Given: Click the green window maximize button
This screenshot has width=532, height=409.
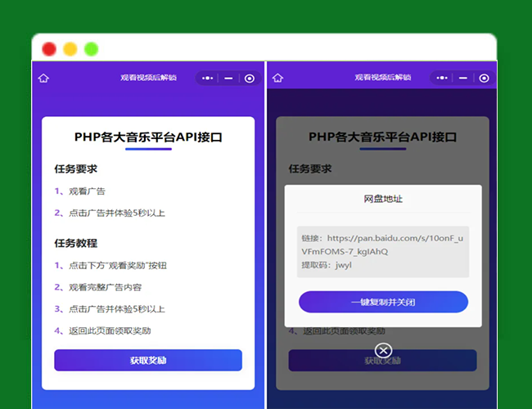Looking at the screenshot, I should pyautogui.click(x=92, y=49).
